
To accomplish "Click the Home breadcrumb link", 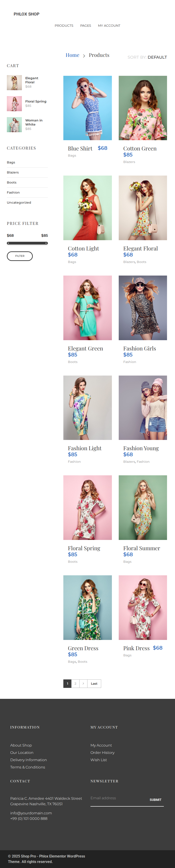I will click(x=72, y=55).
